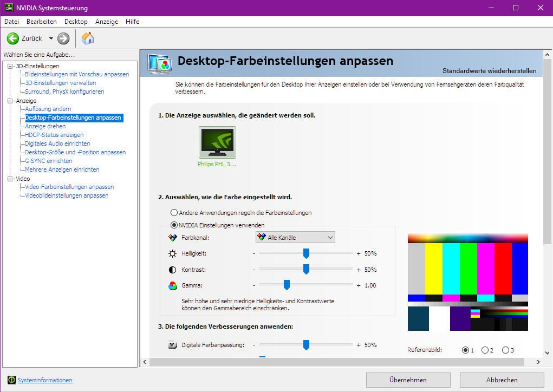Viewport: 553px width, 392px height.
Task: Select 'Desktop-Farbeinstellungen anpassen' tree item
Action: pos(73,117)
